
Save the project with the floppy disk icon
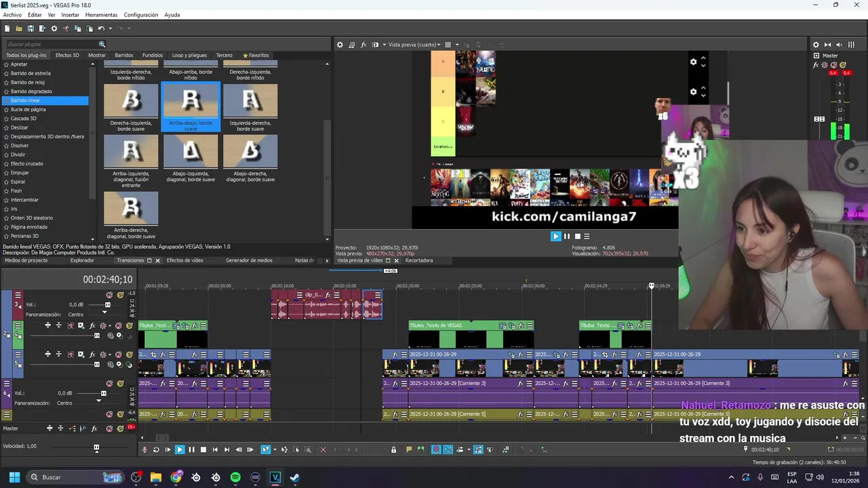31,28
